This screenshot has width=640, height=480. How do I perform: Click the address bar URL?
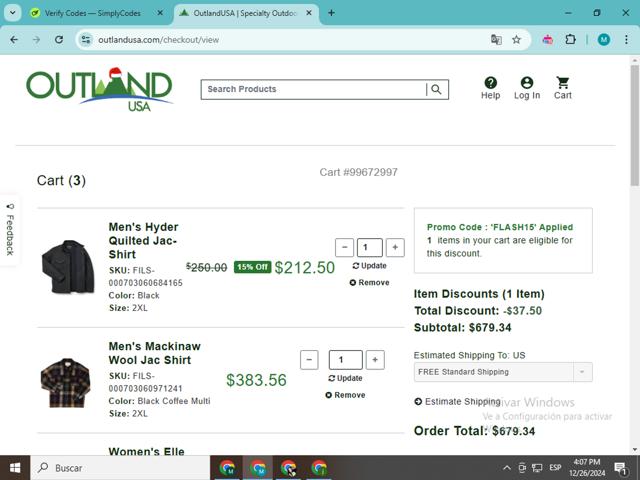(159, 40)
